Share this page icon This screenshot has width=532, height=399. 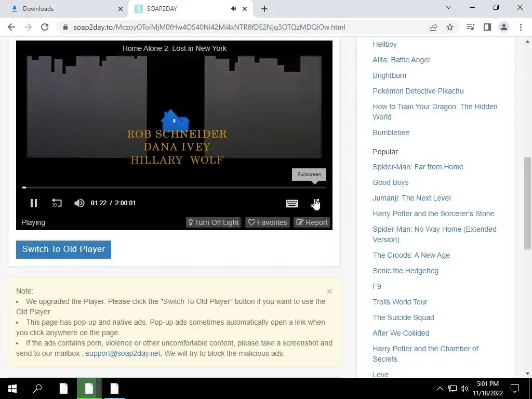[433, 27]
